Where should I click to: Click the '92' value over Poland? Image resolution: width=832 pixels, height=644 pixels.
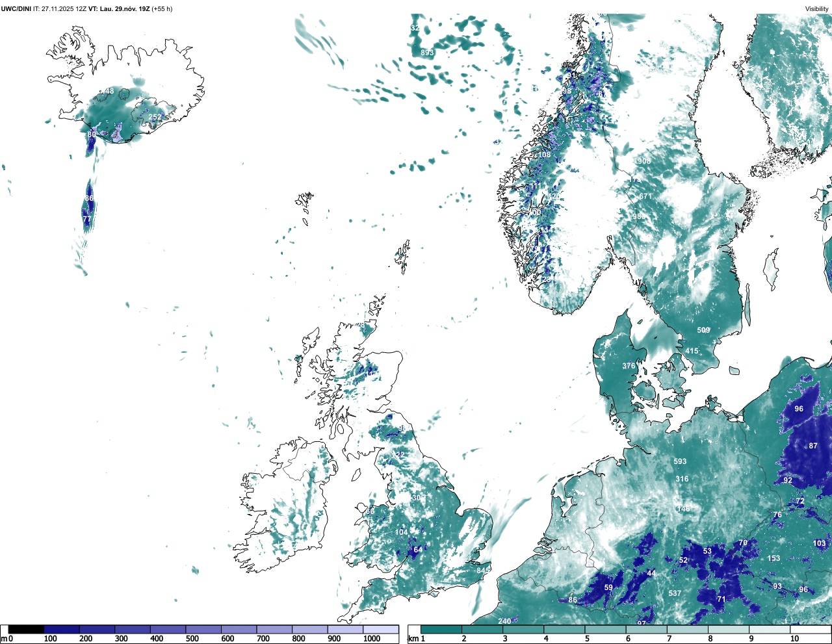[x=788, y=481]
